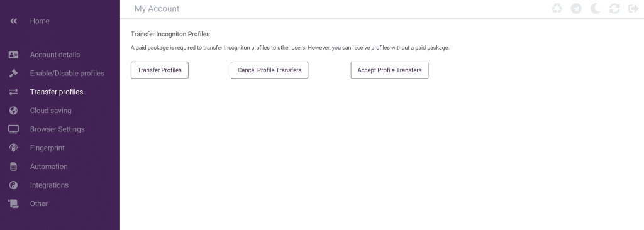Image resolution: width=644 pixels, height=230 pixels.
Task: Open Cloud saving menu item
Action: [50, 111]
